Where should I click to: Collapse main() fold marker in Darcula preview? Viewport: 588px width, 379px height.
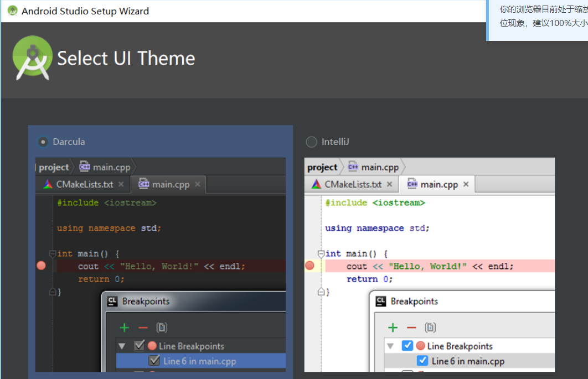tap(53, 254)
